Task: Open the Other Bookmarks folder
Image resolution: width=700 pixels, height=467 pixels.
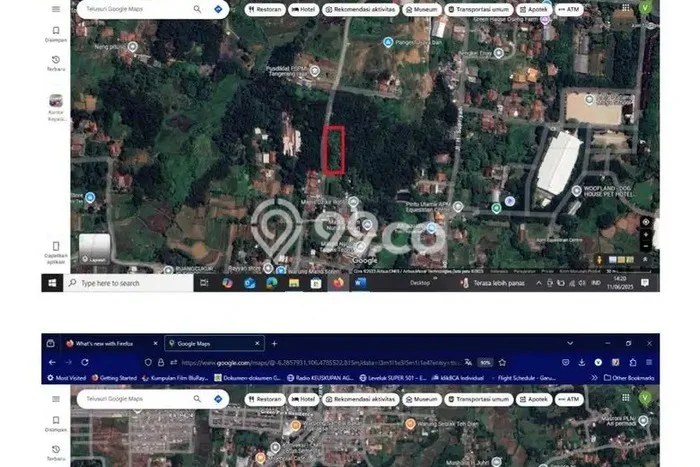Action: click(629, 378)
